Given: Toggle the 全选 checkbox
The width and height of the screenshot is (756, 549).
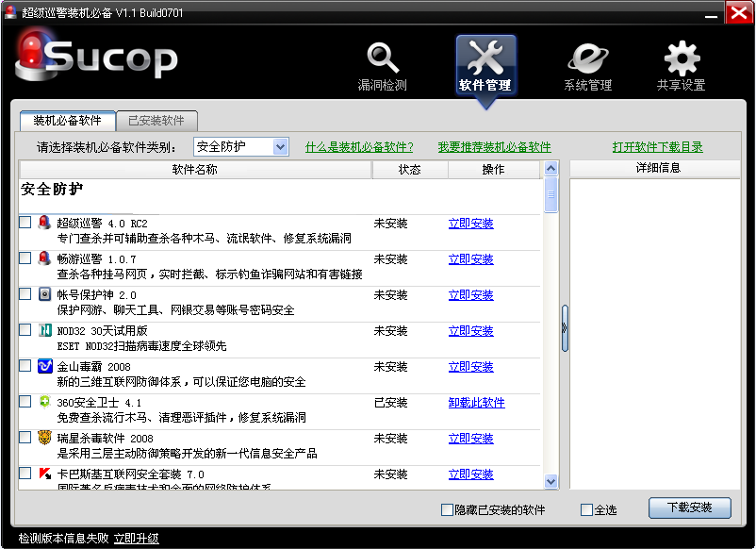Looking at the screenshot, I should [x=586, y=509].
